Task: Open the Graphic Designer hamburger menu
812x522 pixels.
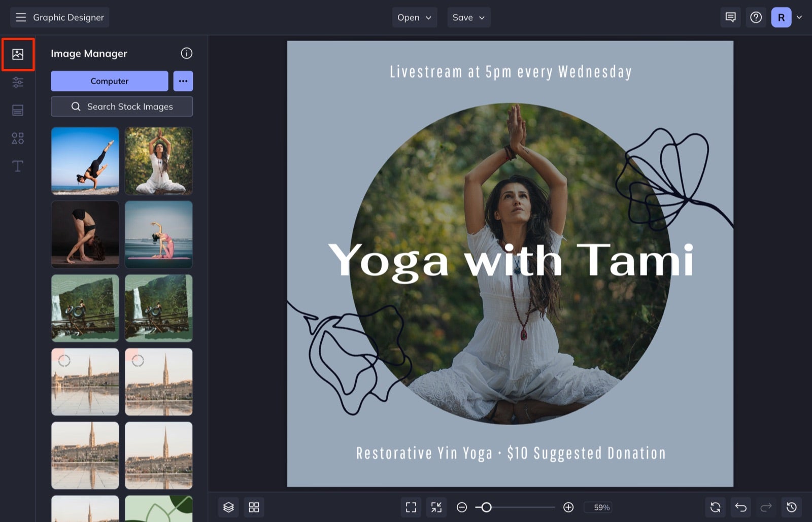Action: 21,17
